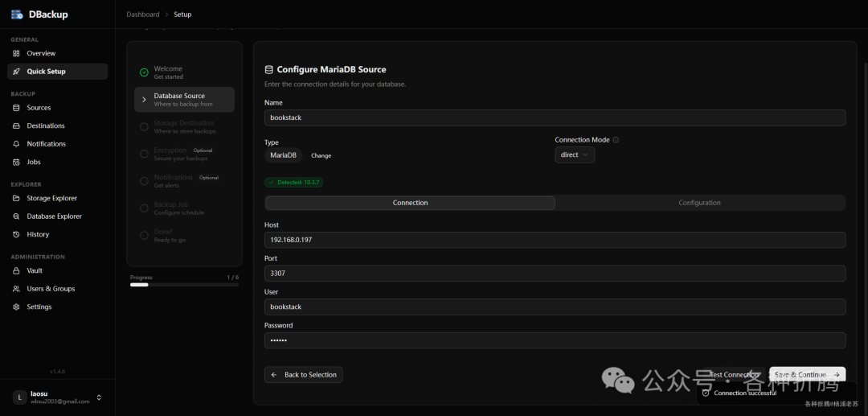Click the Change database type link

point(321,155)
